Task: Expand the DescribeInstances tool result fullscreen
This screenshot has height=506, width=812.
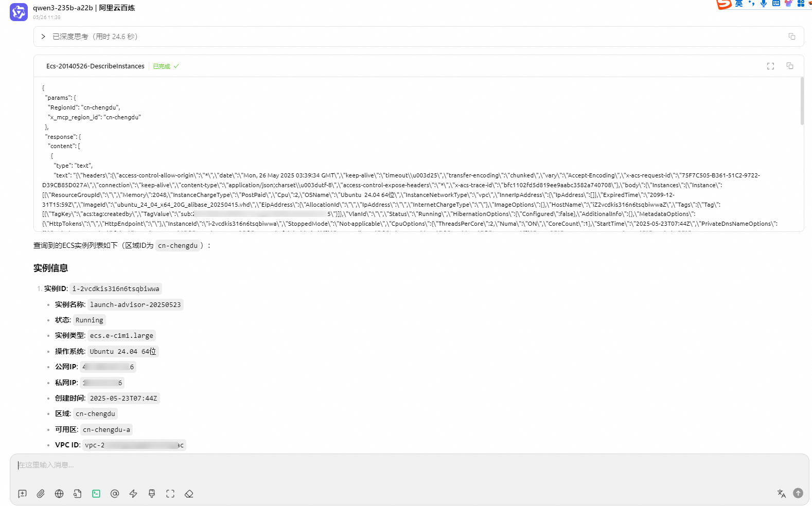Action: pos(770,66)
